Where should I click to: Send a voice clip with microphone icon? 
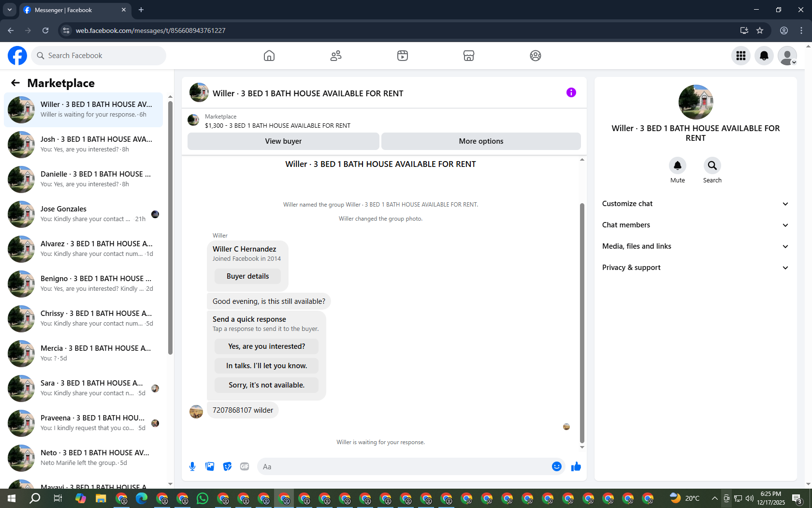pos(192,466)
